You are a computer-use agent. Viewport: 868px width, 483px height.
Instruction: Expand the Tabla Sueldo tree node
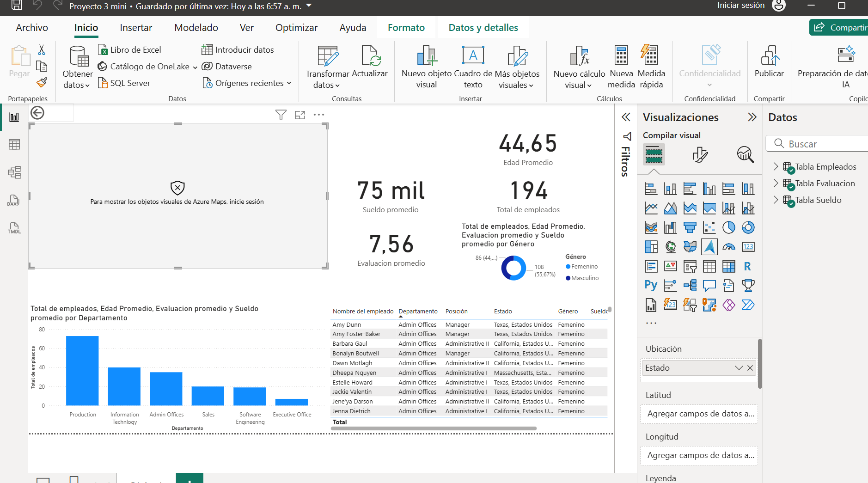[776, 200]
